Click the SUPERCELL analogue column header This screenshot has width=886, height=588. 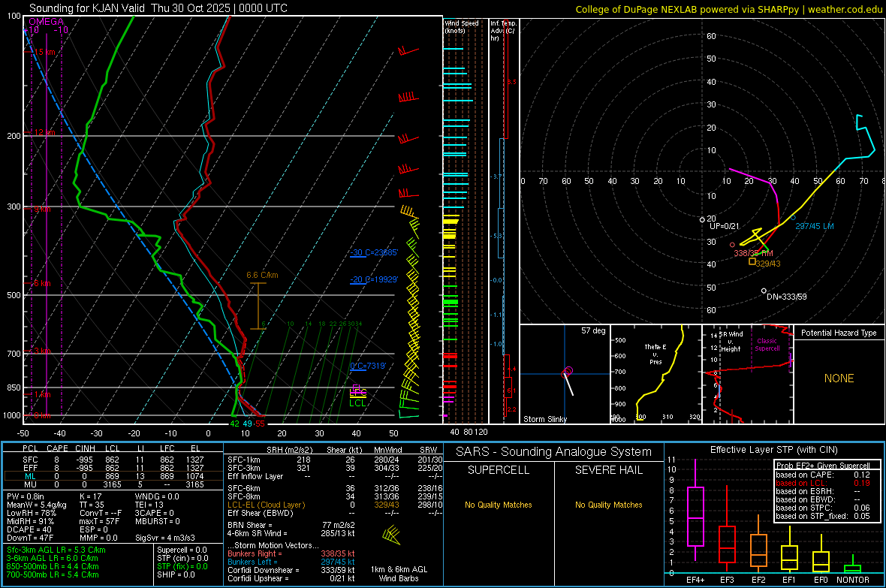click(x=499, y=470)
